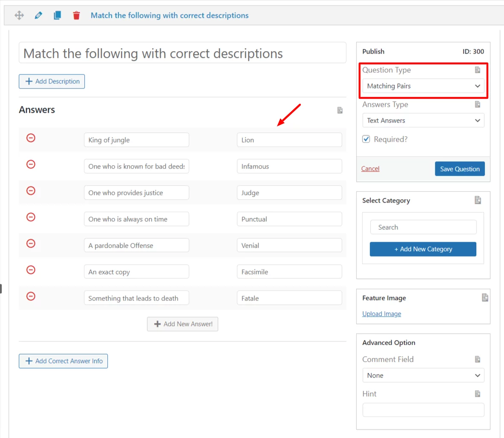This screenshot has height=438, width=504.
Task: Open the Select Category documentation icon
Action: pyautogui.click(x=478, y=200)
